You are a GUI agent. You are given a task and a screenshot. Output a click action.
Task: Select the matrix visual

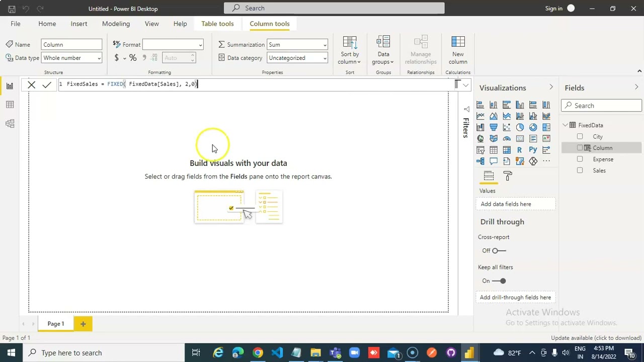coord(507,150)
